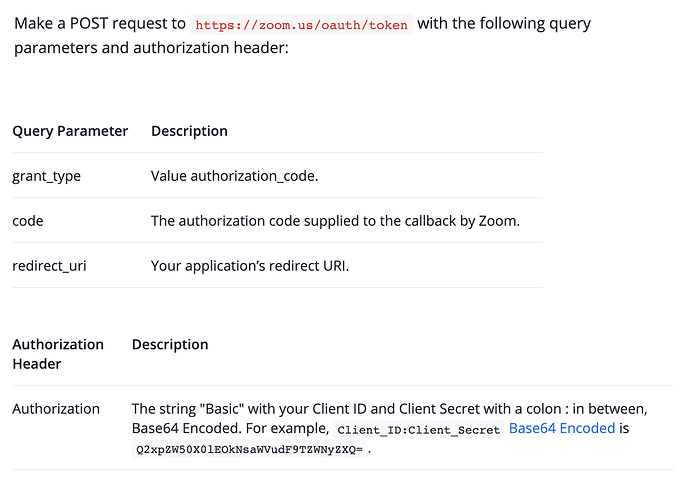Select the redirect_uri parameter cell

50,266
